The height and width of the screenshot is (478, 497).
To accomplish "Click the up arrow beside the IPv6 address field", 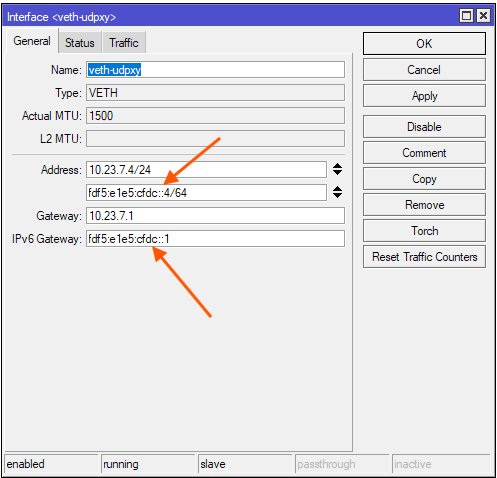I will click(x=337, y=189).
